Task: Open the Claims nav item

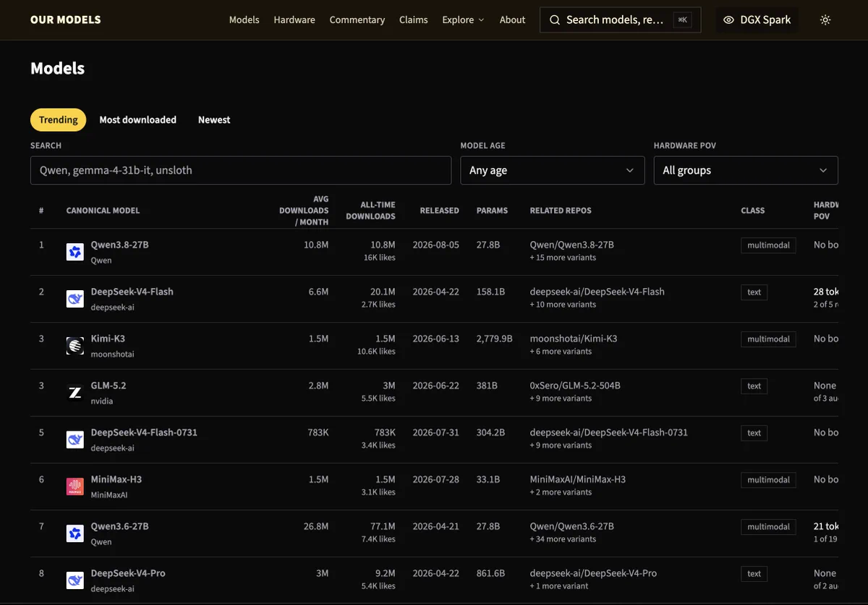Action: tap(414, 20)
